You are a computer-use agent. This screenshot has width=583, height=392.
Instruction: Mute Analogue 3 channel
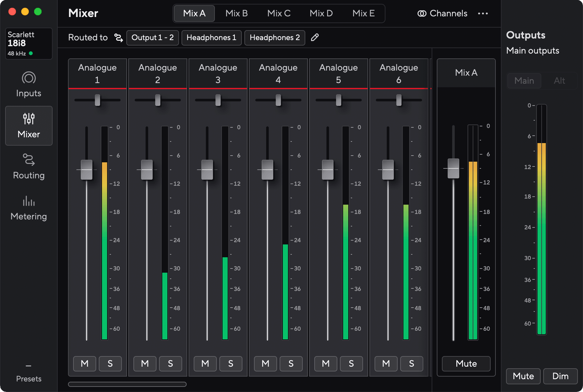[x=205, y=364]
